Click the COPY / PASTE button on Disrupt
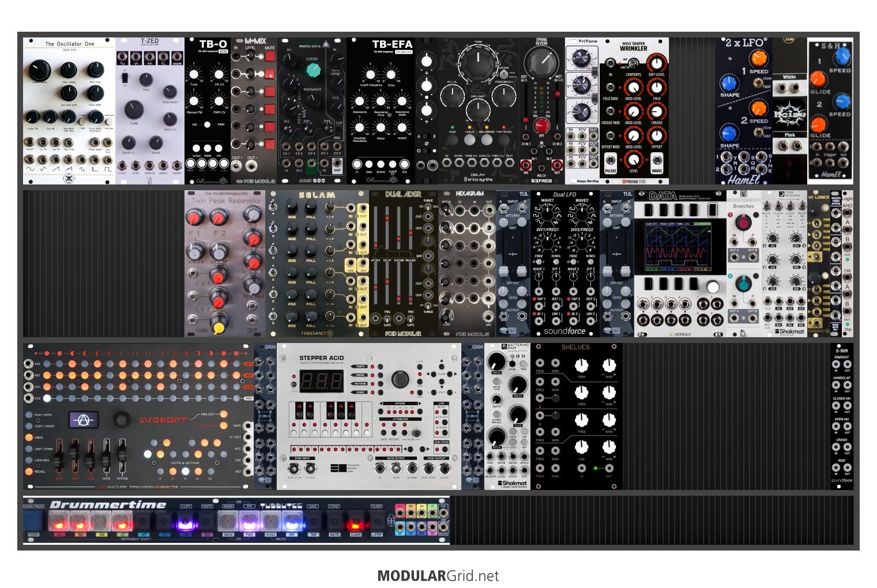This screenshot has width=877, height=588. pyautogui.click(x=29, y=426)
